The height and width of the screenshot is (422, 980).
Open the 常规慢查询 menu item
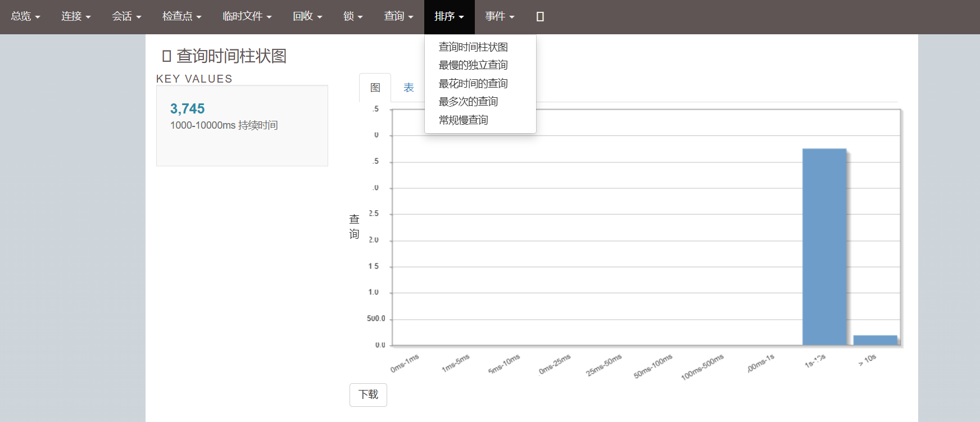(x=463, y=120)
